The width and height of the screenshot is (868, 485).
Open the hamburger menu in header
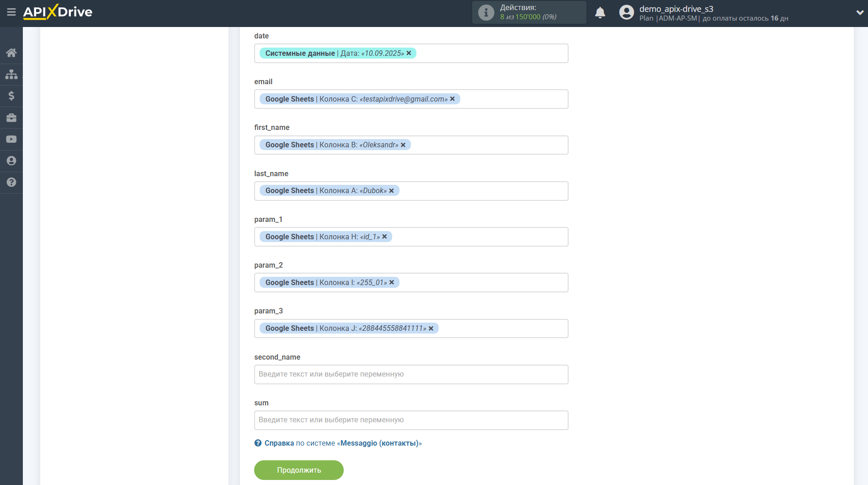11,12
